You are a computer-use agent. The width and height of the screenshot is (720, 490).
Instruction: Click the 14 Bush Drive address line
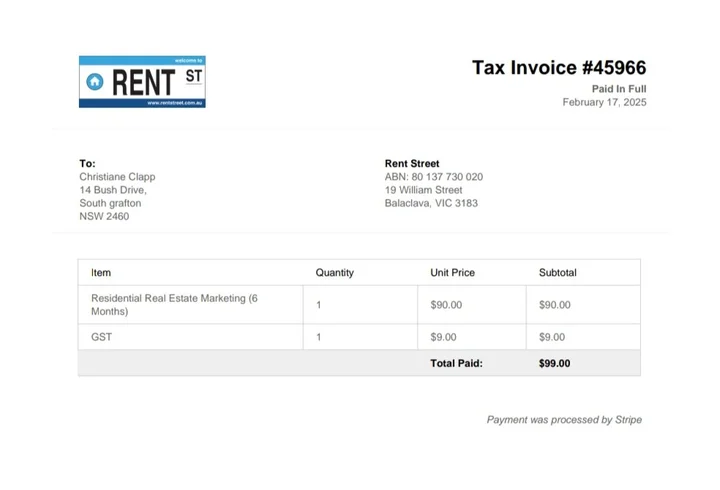tap(113, 190)
